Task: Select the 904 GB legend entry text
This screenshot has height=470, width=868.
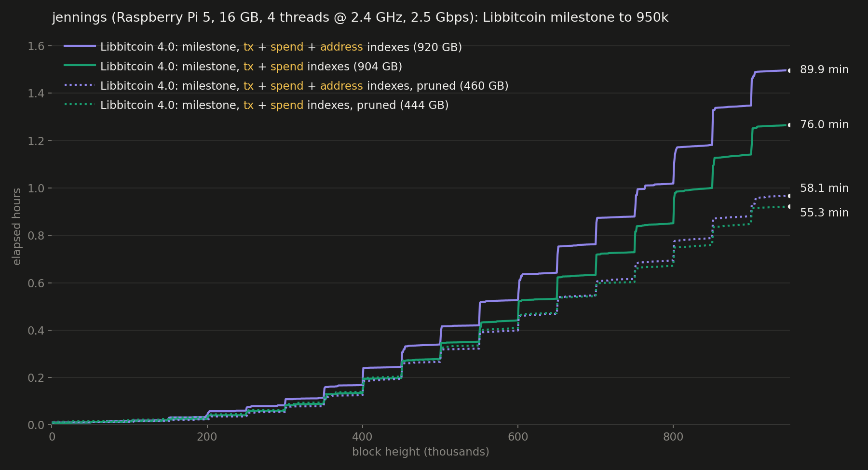Action: pyautogui.click(x=251, y=67)
